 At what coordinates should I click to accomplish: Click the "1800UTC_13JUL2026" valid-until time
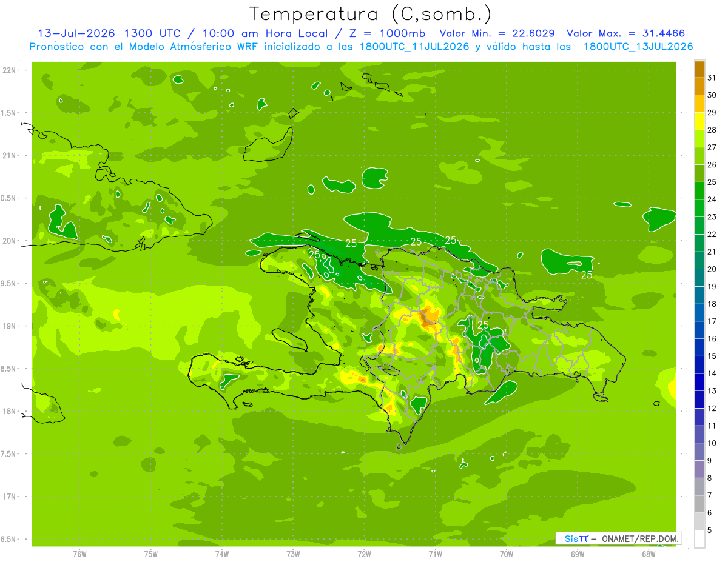tap(638, 47)
